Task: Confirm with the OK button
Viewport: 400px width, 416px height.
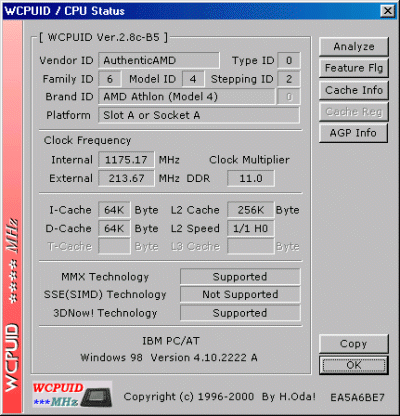Action: [x=354, y=365]
